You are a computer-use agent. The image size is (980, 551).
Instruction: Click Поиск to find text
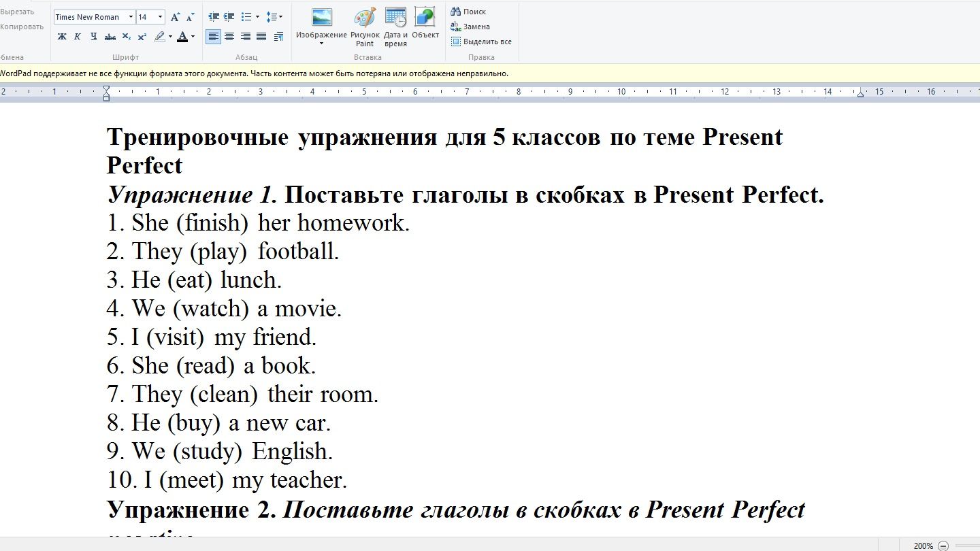click(468, 12)
